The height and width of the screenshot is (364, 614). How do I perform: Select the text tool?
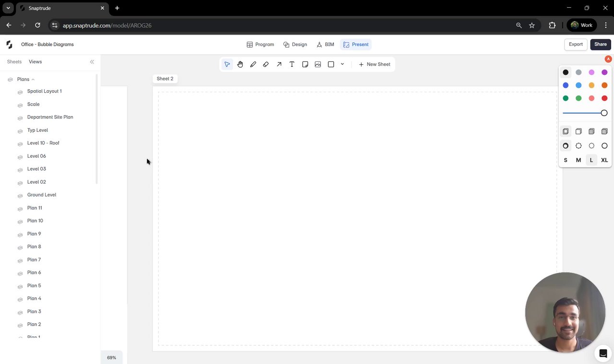pos(292,64)
